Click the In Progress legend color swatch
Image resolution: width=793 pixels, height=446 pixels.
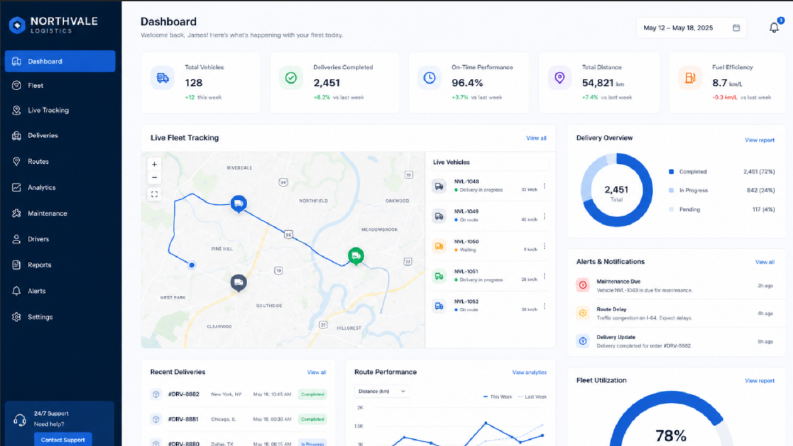[x=671, y=190]
